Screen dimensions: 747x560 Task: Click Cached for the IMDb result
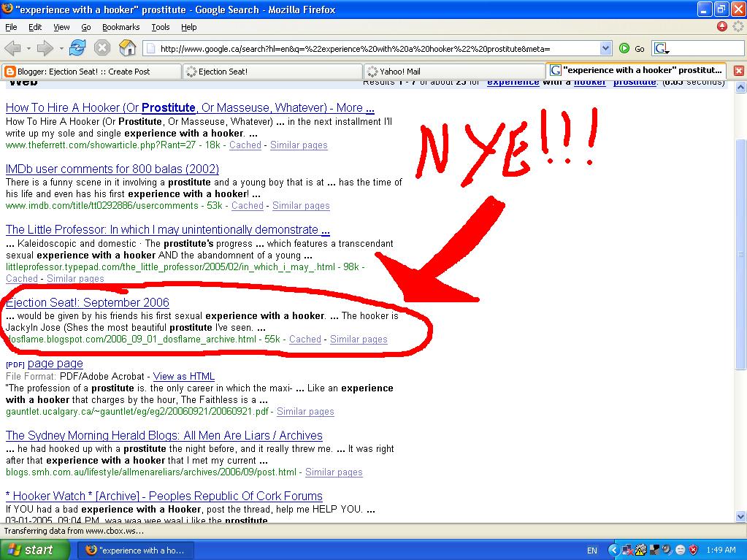[x=248, y=206]
